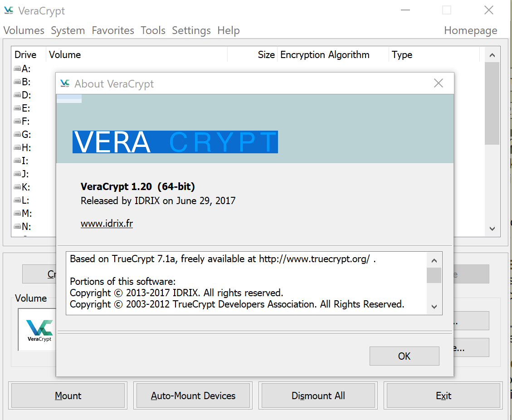Open the Favorites menu
Screen dimensions: 512x420
(x=113, y=30)
